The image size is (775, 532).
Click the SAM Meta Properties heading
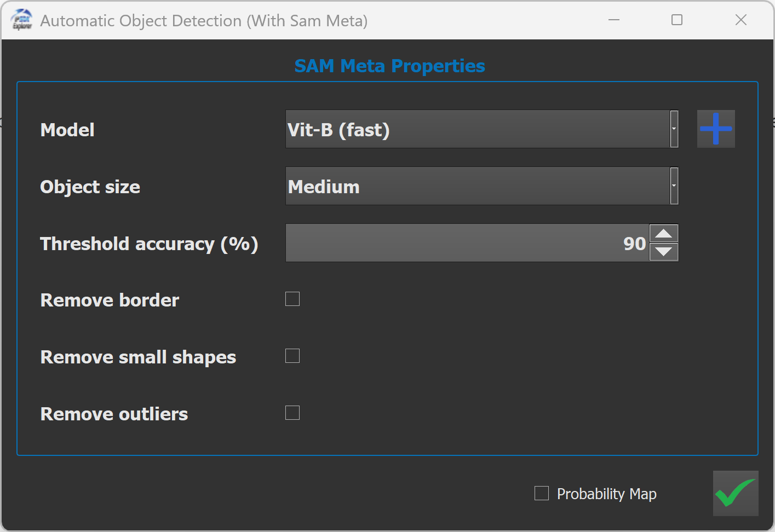(x=389, y=66)
